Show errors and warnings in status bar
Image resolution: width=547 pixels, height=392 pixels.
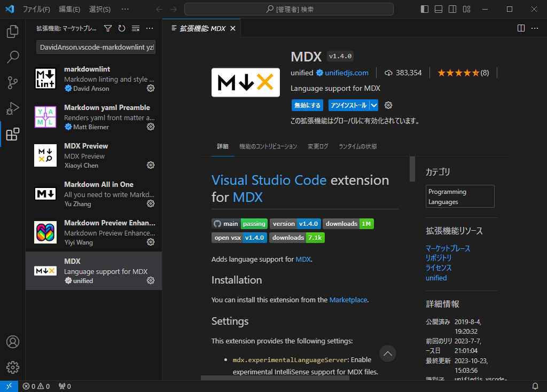[x=36, y=386]
